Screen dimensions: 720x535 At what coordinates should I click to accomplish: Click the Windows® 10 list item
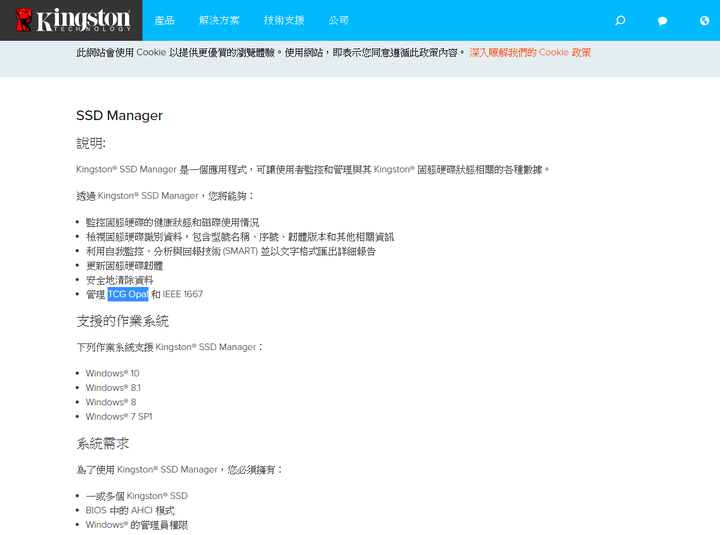(112, 373)
